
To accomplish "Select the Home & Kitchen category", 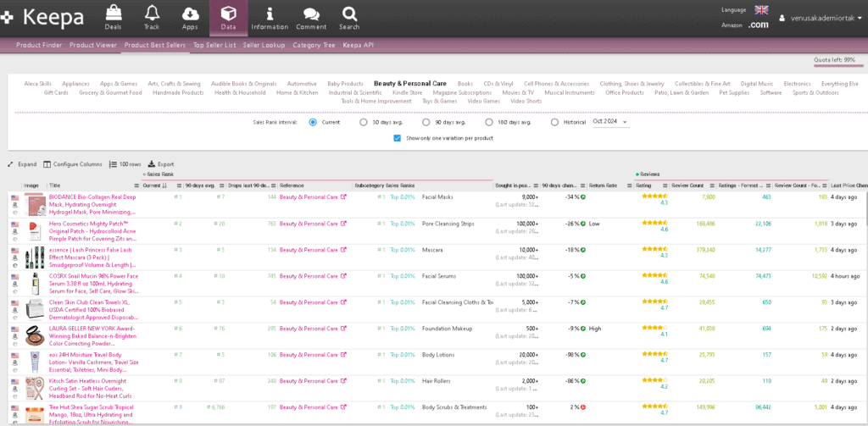I will tap(298, 93).
